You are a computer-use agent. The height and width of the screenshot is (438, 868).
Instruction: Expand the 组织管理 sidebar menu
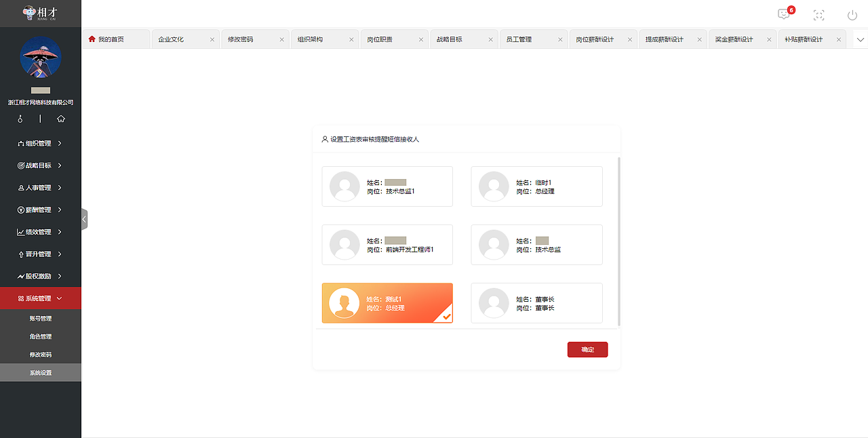pyautogui.click(x=41, y=143)
